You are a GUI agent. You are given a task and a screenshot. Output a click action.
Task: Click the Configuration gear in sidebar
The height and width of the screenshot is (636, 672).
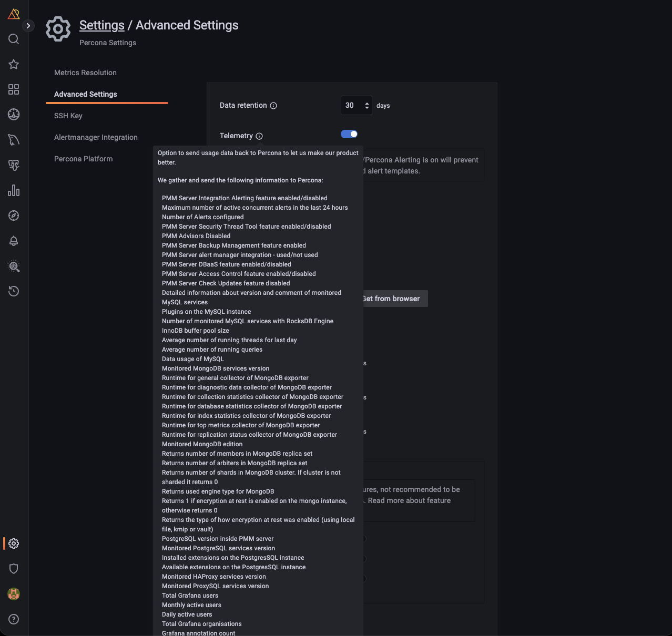click(14, 543)
